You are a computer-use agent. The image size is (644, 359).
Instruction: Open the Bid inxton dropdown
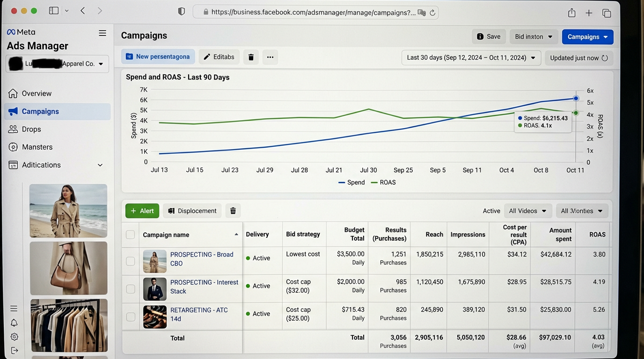(x=534, y=36)
